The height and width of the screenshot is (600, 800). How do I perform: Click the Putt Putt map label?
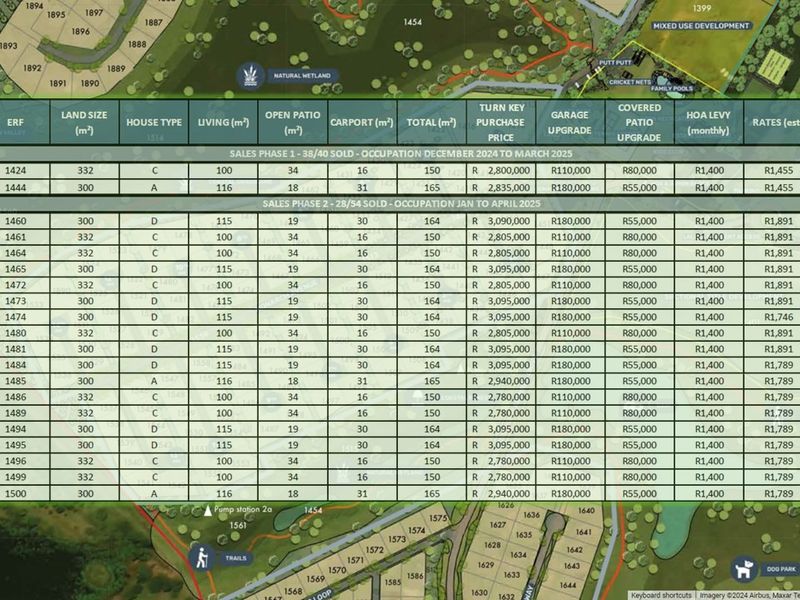click(614, 60)
